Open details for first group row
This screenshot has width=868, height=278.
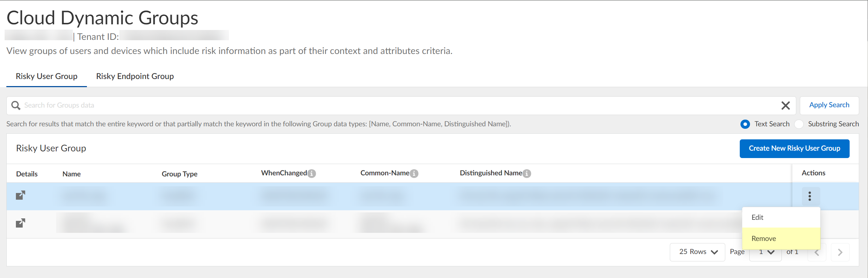[20, 195]
